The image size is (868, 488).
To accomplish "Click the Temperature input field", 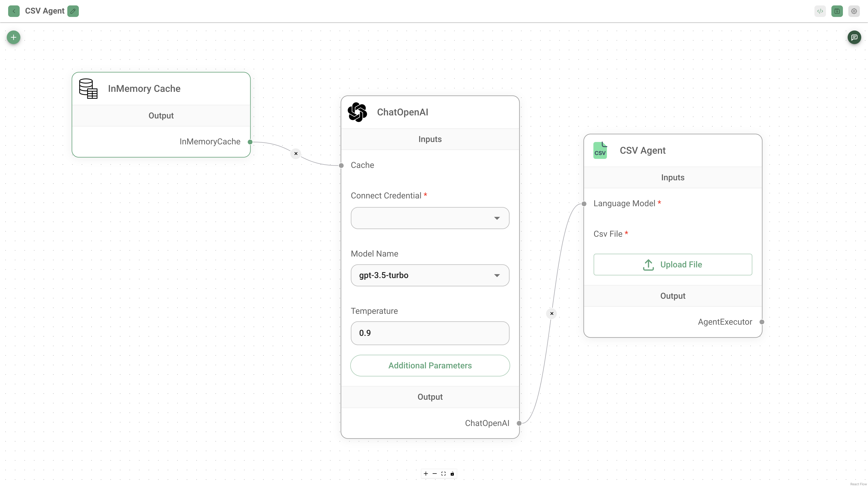I will [x=430, y=333].
